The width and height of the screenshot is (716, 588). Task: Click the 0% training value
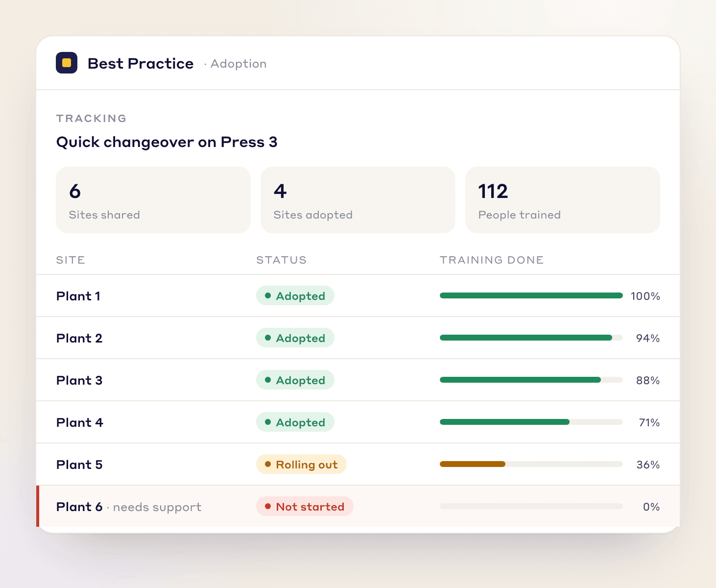click(651, 507)
